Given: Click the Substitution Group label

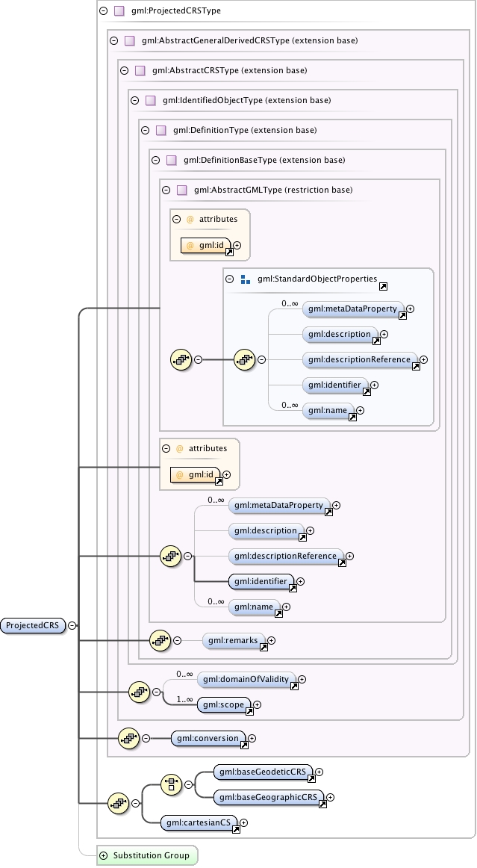Looking at the screenshot, I should pyautogui.click(x=151, y=855).
